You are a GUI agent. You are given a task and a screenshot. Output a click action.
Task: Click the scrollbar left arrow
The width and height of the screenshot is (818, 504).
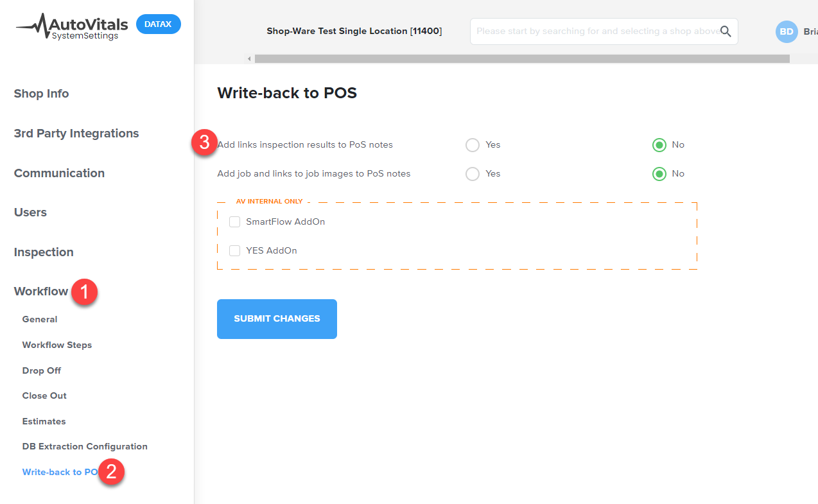[x=250, y=59]
